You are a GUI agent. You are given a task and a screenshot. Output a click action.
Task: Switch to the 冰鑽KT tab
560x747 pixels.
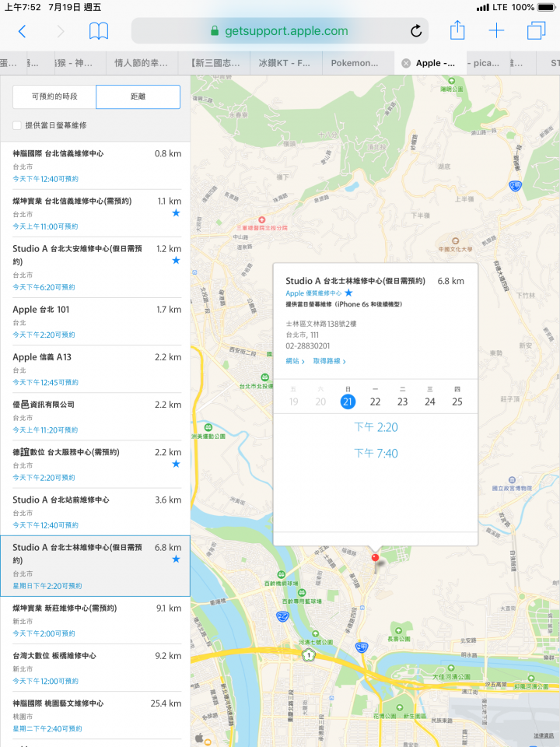coord(286,63)
